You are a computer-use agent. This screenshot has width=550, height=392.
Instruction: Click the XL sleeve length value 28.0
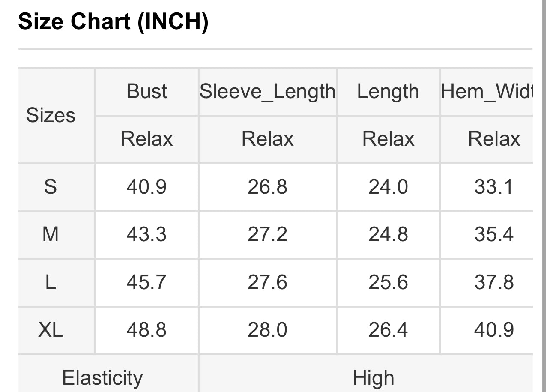tap(267, 330)
